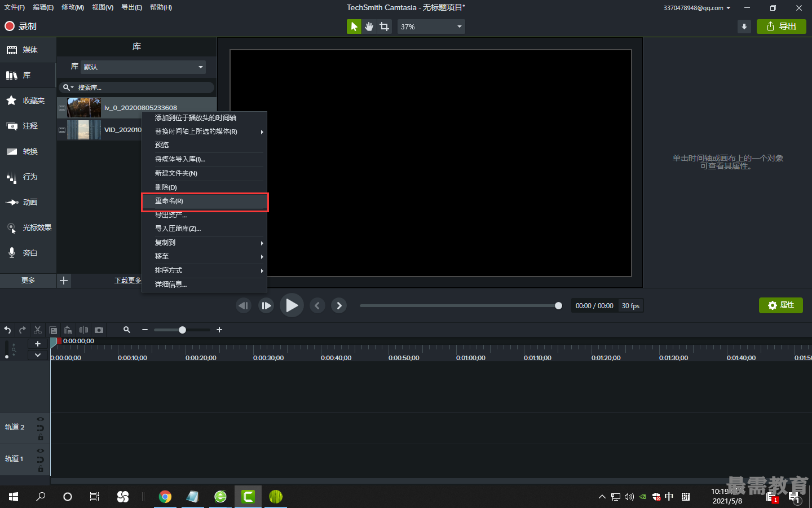Jump to previous marker with left chevron
Screen dimensions: 812x508
[317, 305]
